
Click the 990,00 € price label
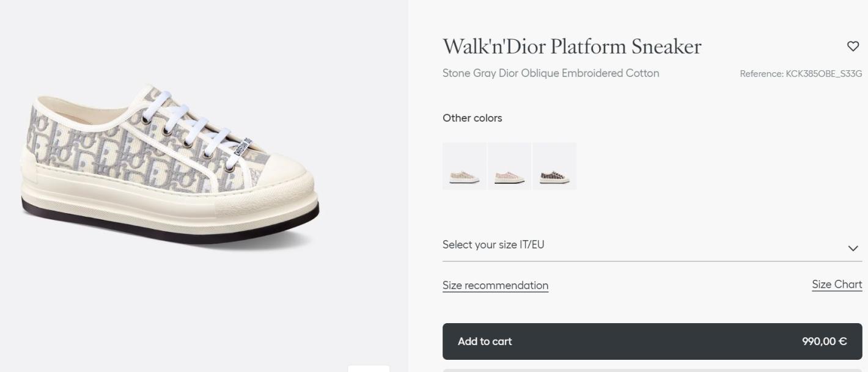(x=824, y=341)
